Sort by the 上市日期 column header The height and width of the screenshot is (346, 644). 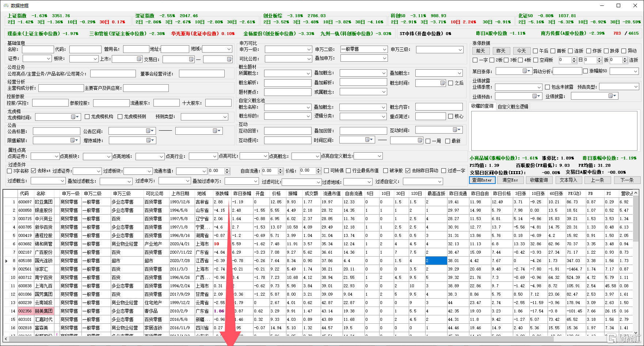pos(180,193)
